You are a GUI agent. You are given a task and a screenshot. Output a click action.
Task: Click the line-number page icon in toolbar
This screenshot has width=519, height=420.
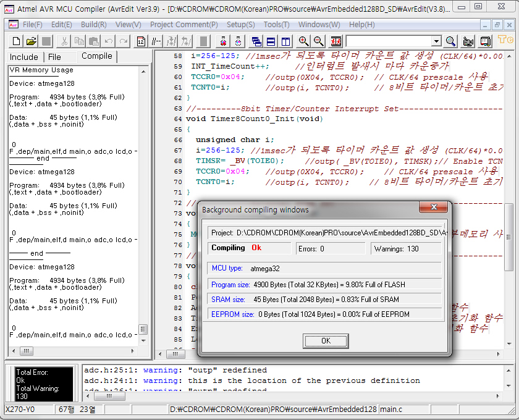141,41
